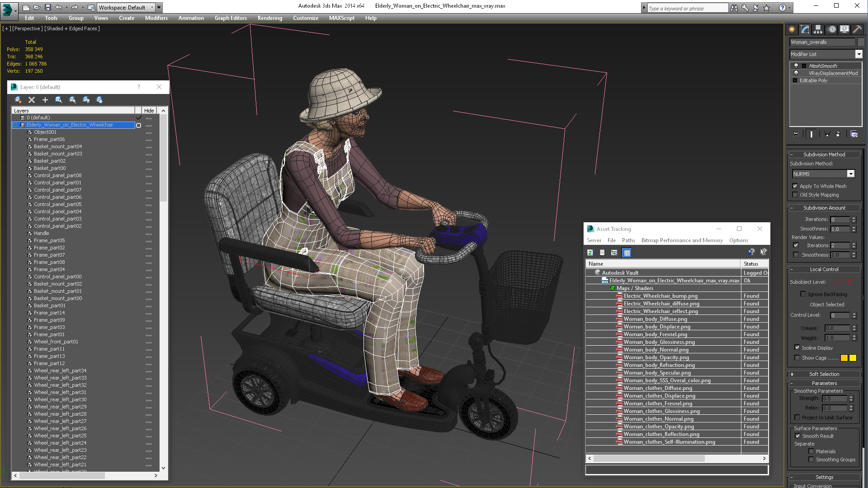Click the Status column header in Asset Tracking
This screenshot has height=488, width=868.
coord(754,264)
